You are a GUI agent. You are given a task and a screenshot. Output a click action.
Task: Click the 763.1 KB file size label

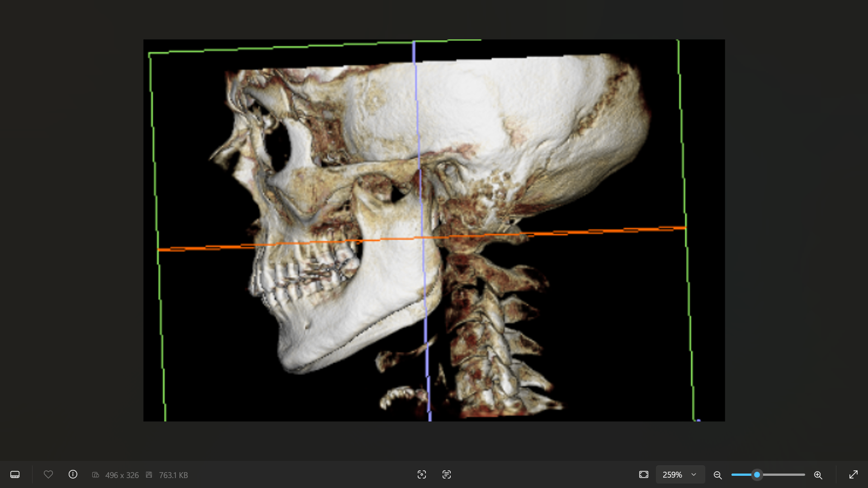point(173,475)
